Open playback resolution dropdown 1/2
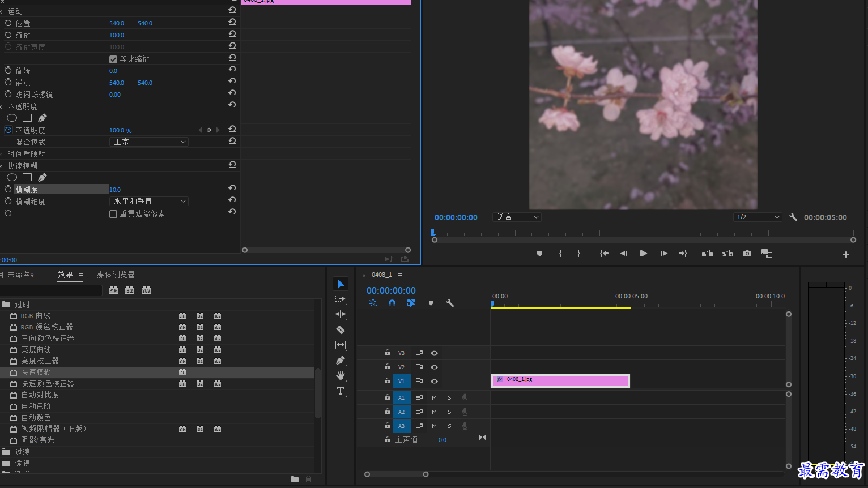Viewport: 868px width, 488px height. point(758,217)
